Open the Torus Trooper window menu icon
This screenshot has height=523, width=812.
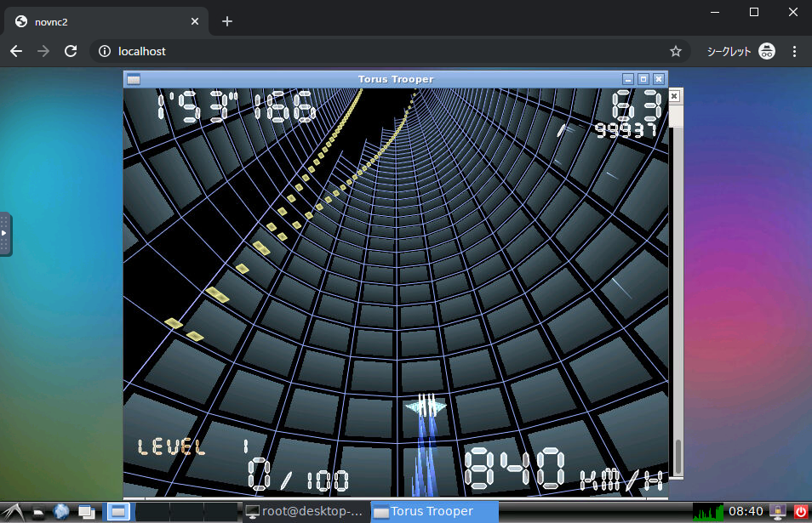(134, 79)
